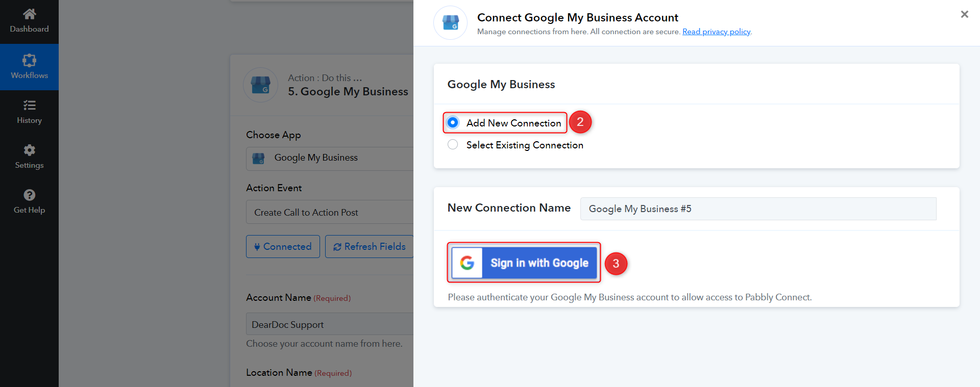980x387 pixels.
Task: Close the Connect Google My Business panel
Action: [964, 14]
